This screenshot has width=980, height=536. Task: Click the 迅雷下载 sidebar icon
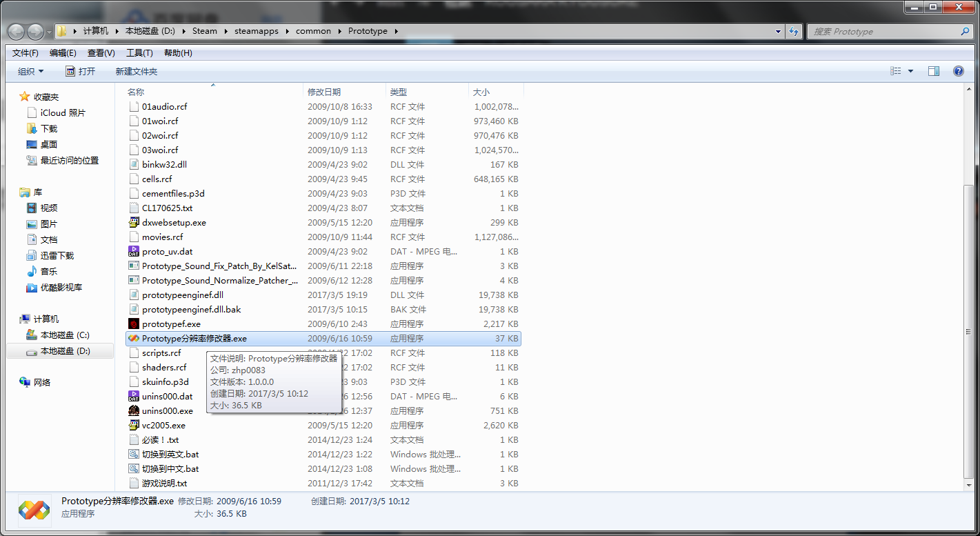[x=32, y=256]
